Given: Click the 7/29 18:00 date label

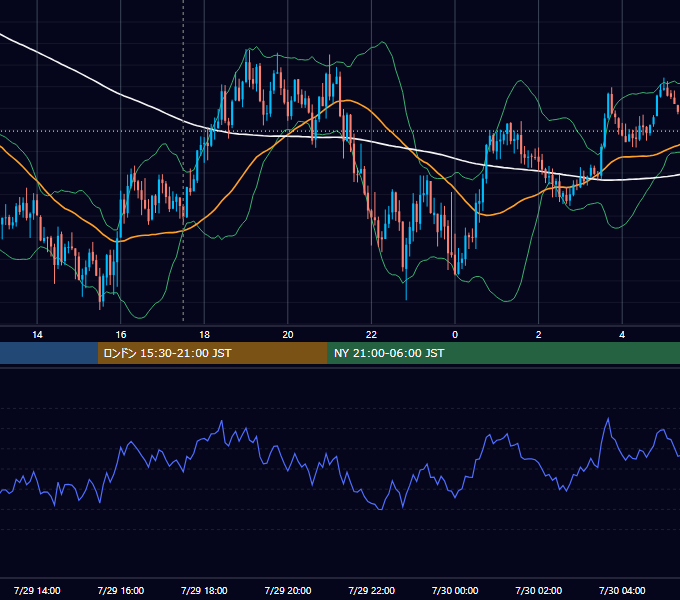Looking at the screenshot, I should (204, 590).
